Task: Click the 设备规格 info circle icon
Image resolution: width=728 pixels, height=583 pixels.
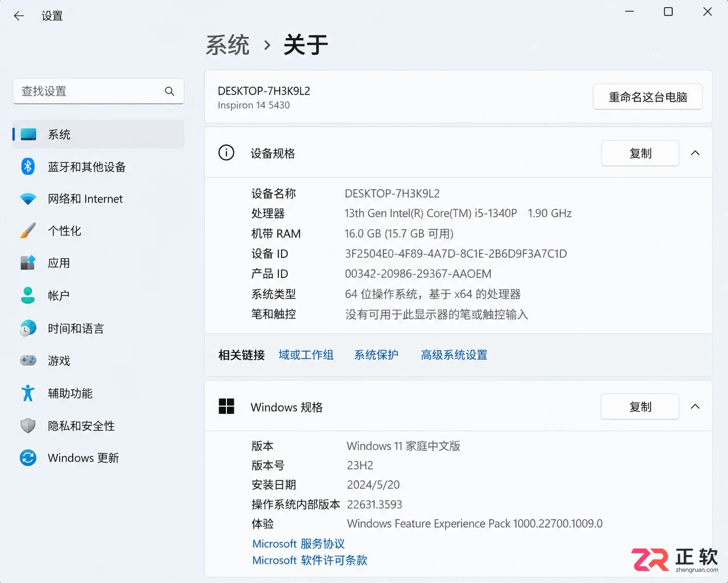Action: point(226,153)
